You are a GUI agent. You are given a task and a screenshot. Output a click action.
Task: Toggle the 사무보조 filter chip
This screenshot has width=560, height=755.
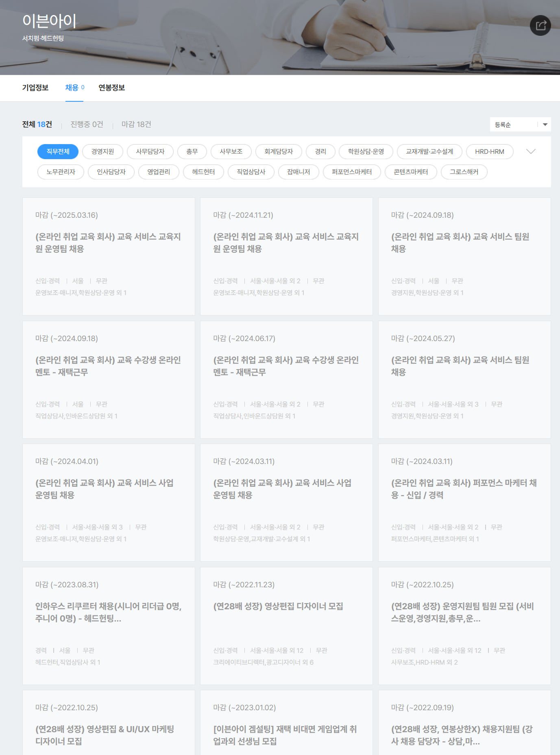pos(231,151)
